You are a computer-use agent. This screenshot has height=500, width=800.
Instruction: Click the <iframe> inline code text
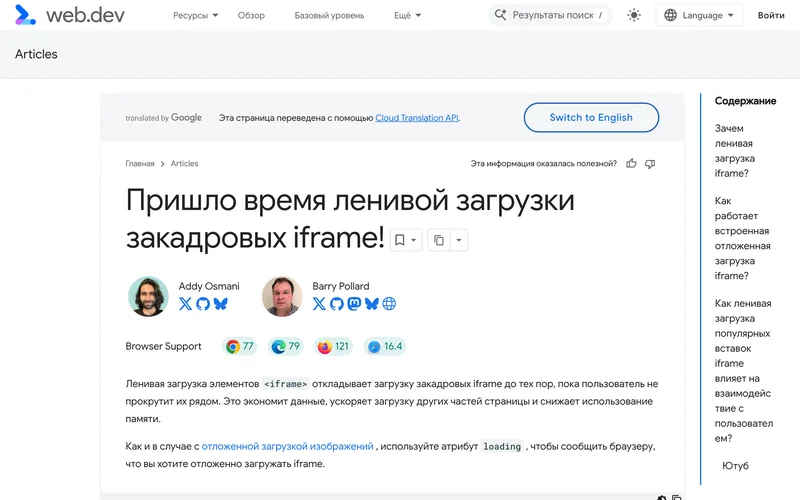(x=286, y=384)
